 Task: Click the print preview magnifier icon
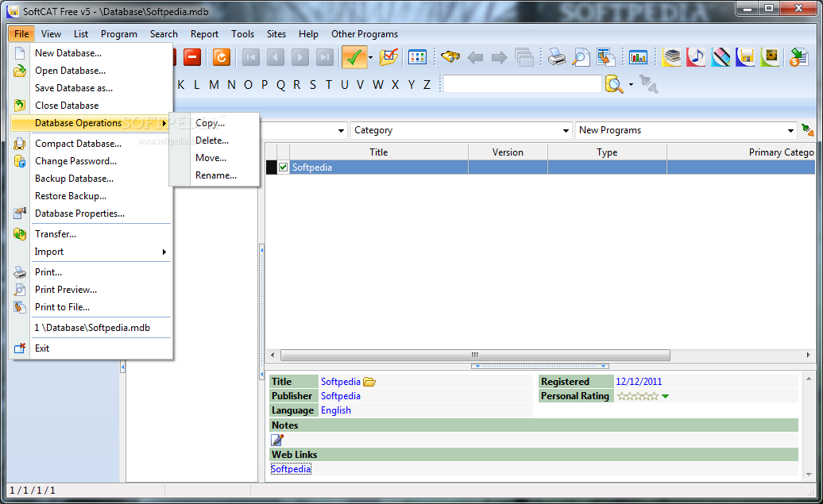581,57
